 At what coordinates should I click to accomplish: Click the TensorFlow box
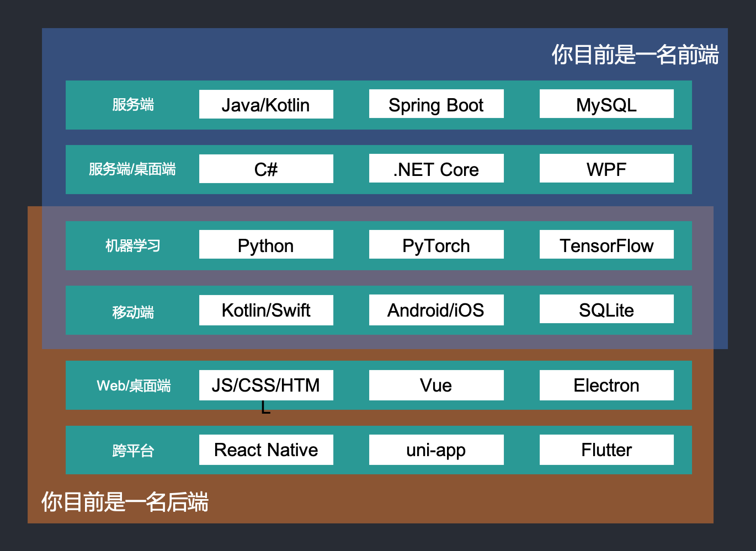[606, 245]
